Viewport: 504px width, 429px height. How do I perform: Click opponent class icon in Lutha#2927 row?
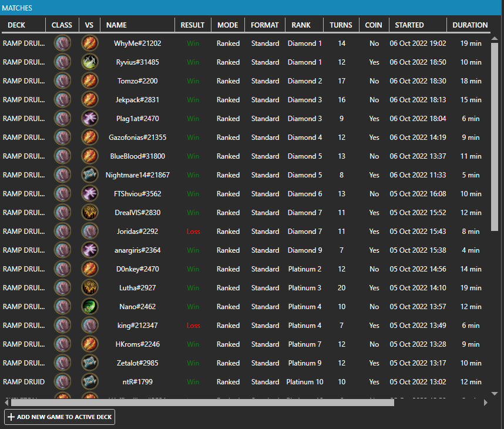click(x=90, y=288)
